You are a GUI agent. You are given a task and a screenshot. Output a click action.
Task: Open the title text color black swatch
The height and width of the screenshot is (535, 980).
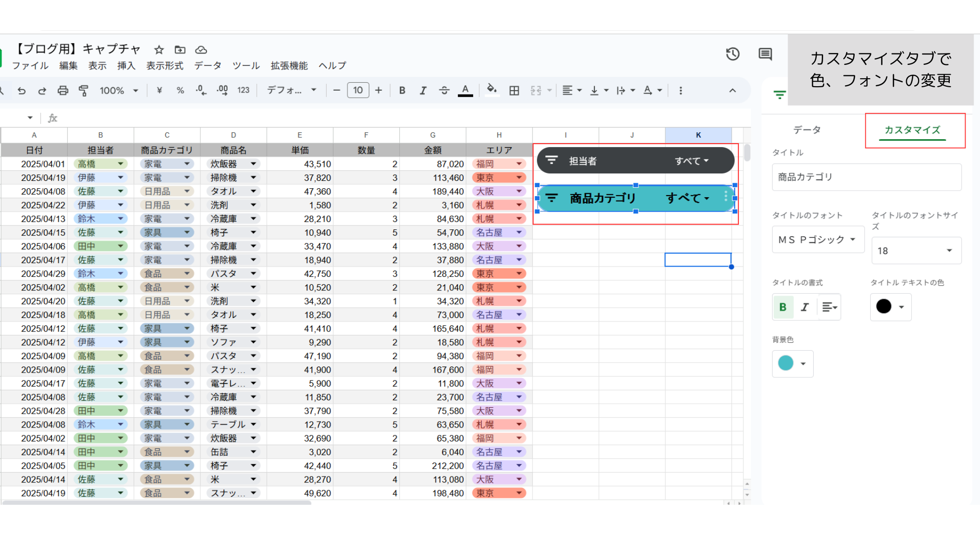(890, 307)
